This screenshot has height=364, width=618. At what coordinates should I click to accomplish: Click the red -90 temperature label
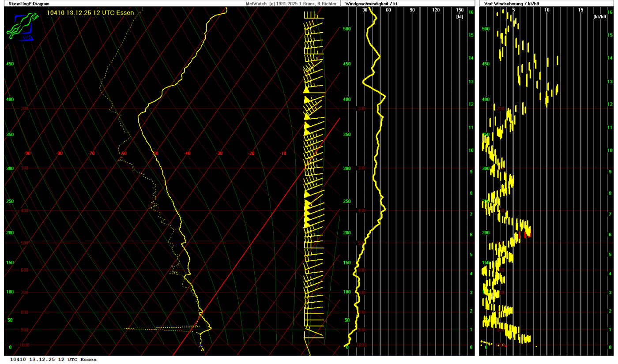27,154
